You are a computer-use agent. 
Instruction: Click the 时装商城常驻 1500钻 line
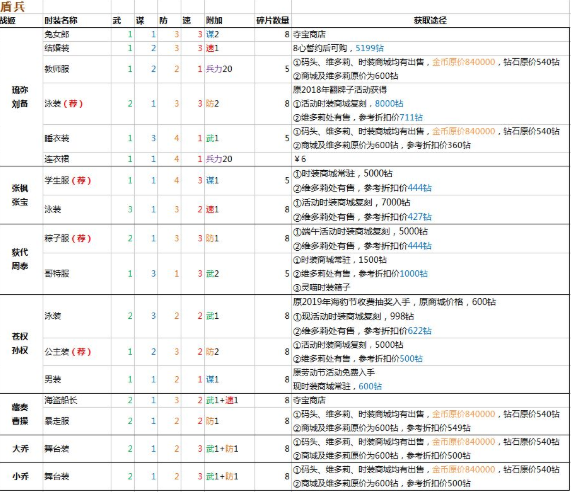pos(339,260)
